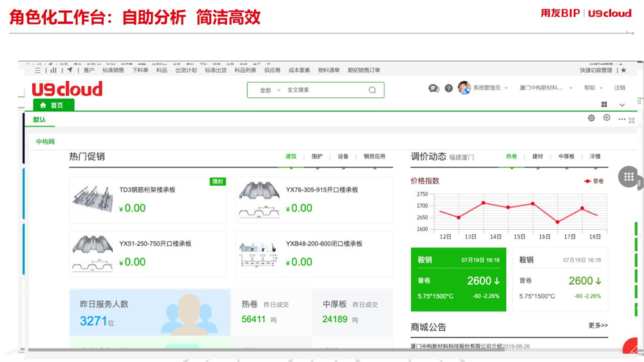Select 钢贸应用 category in 热门促销
The height and width of the screenshot is (362, 644).
(x=374, y=157)
